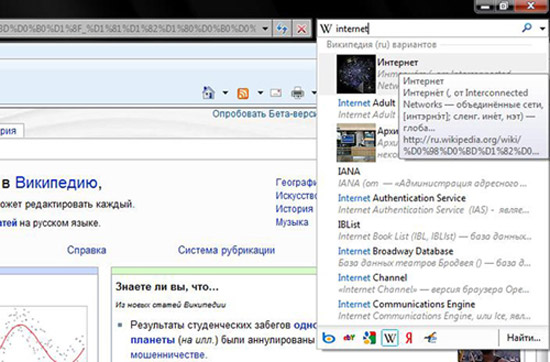This screenshot has height=362, width=550.
Task: Click the Опробовать Бета-версию link
Action: point(264,114)
